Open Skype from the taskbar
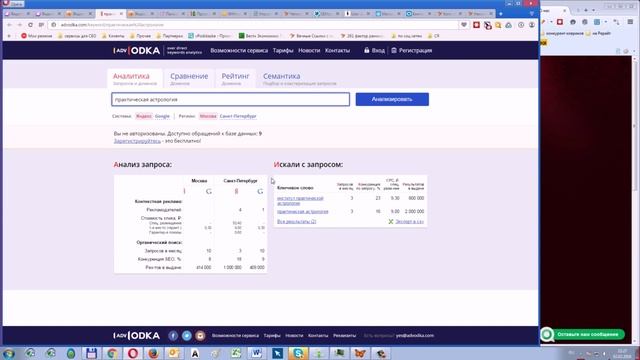This screenshot has height=360, width=640. [298, 353]
